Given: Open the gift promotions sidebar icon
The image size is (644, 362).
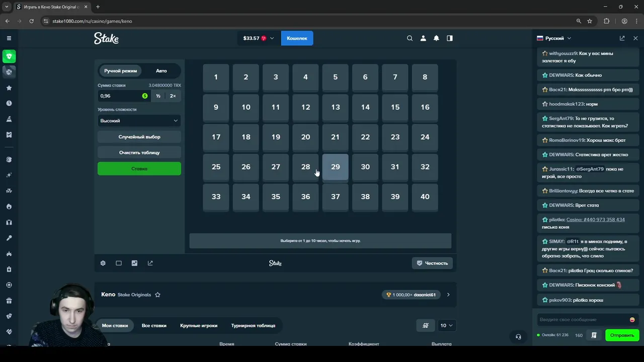Looking at the screenshot, I should (9, 301).
